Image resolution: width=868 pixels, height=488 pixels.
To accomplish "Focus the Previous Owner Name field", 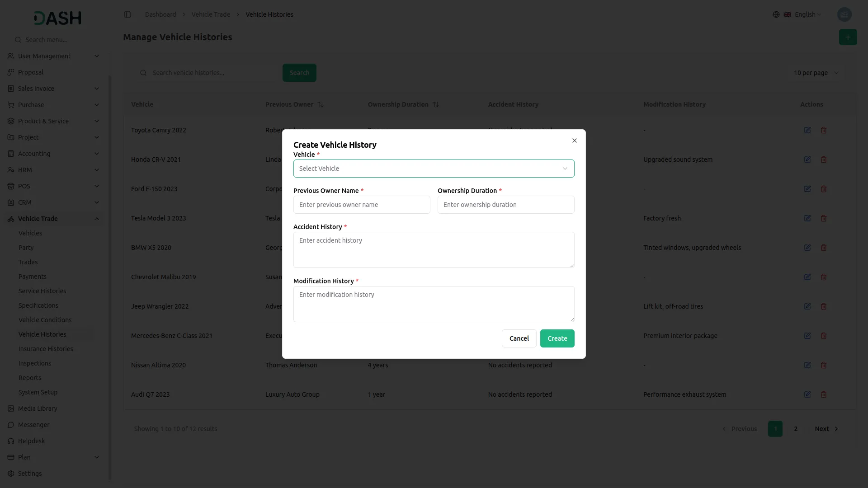I will tap(362, 205).
